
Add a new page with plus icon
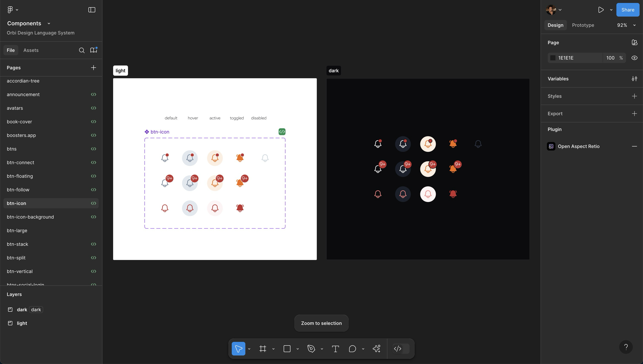coord(93,68)
